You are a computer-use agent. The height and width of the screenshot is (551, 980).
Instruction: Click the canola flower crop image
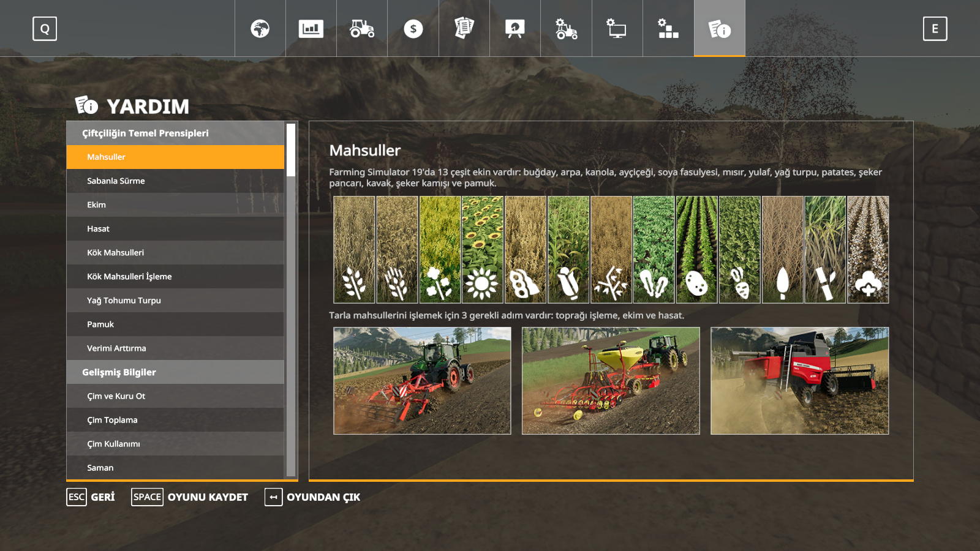click(x=440, y=250)
